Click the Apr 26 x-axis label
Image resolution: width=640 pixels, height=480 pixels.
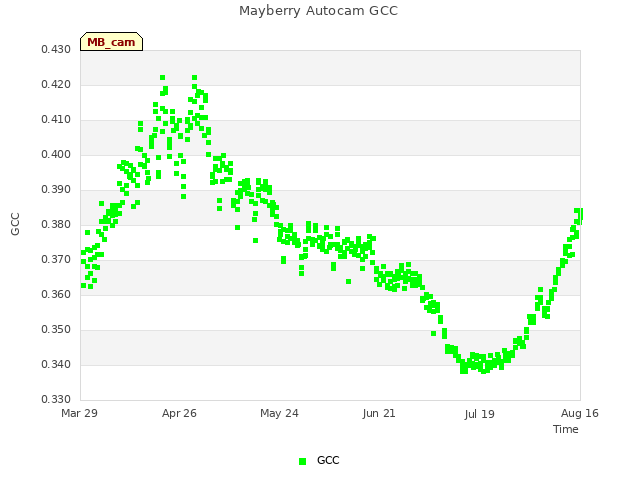[x=179, y=413]
